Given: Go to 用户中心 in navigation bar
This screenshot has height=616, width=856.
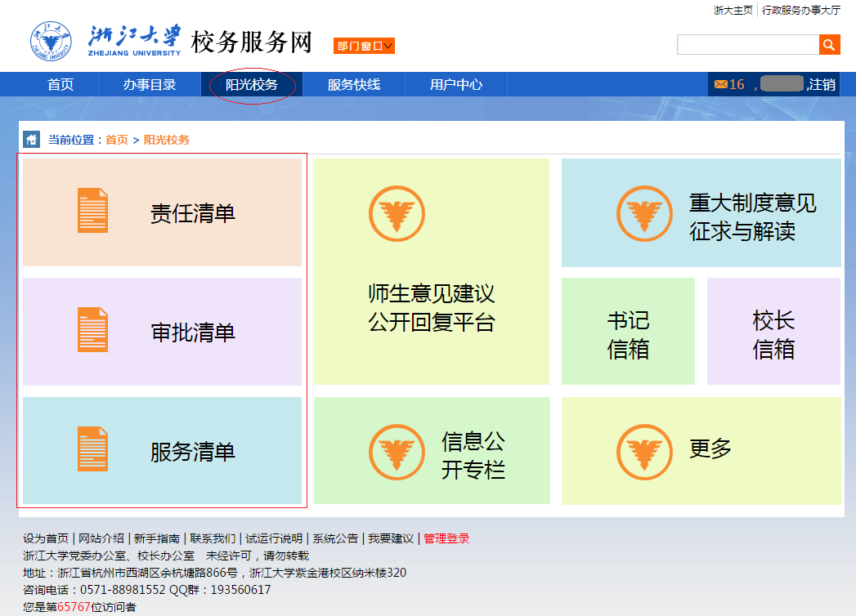Looking at the screenshot, I should [456, 85].
